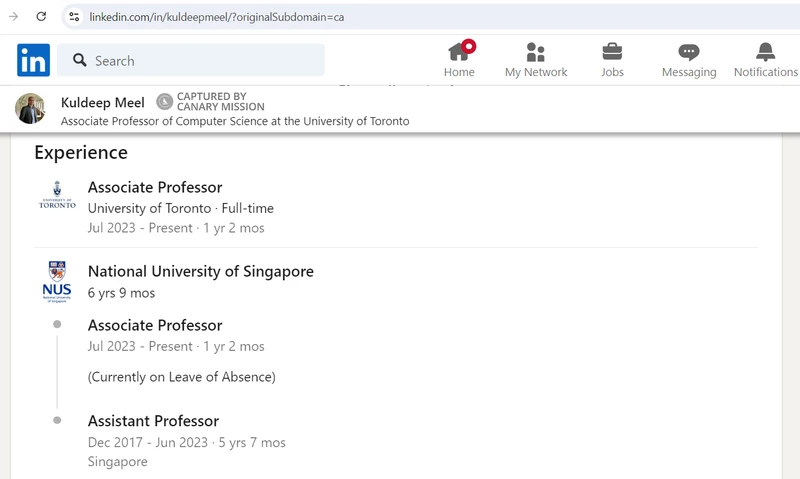Open University of Toronto Associate Professor position
Viewport: 800px width, 479px height.
pos(155,187)
